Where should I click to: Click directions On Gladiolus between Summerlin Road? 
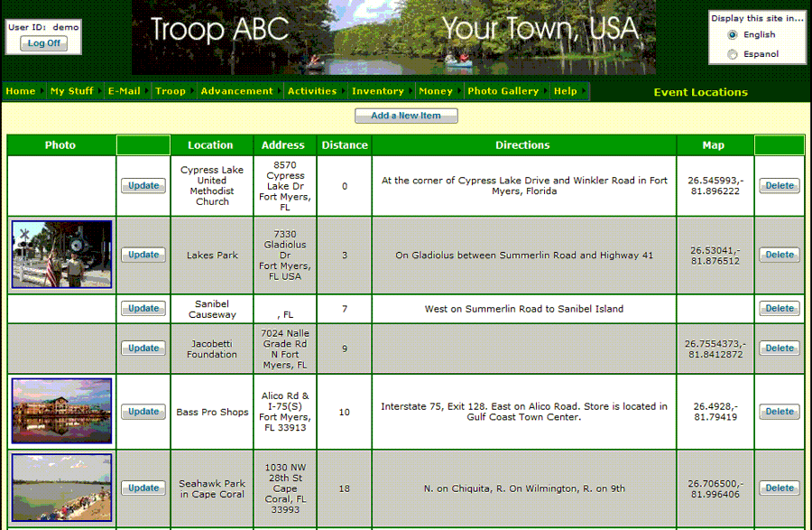click(524, 255)
